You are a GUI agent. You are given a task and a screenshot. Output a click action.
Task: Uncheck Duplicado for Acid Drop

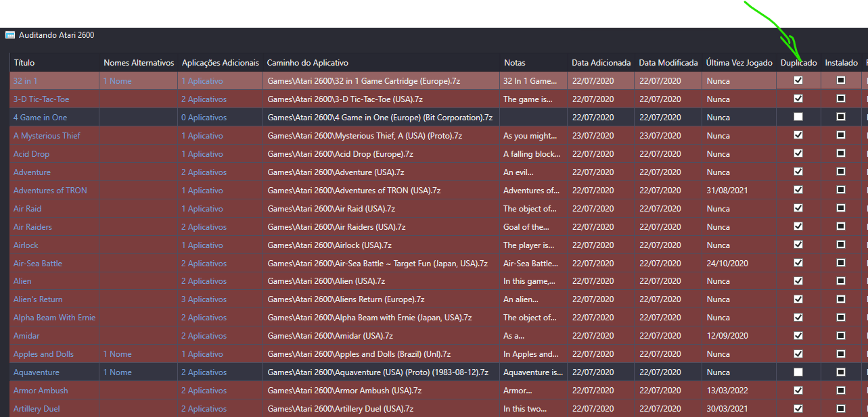pos(798,153)
